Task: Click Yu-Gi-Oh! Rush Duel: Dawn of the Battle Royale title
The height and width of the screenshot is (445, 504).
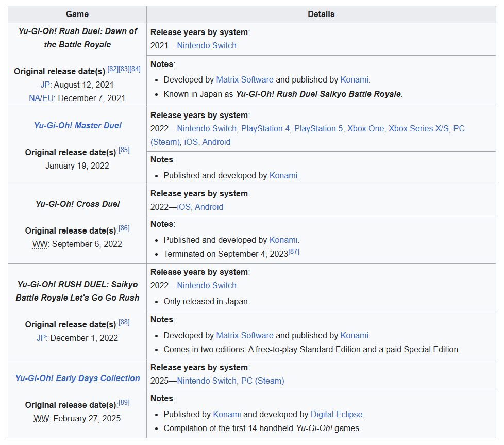Action: coord(77,38)
